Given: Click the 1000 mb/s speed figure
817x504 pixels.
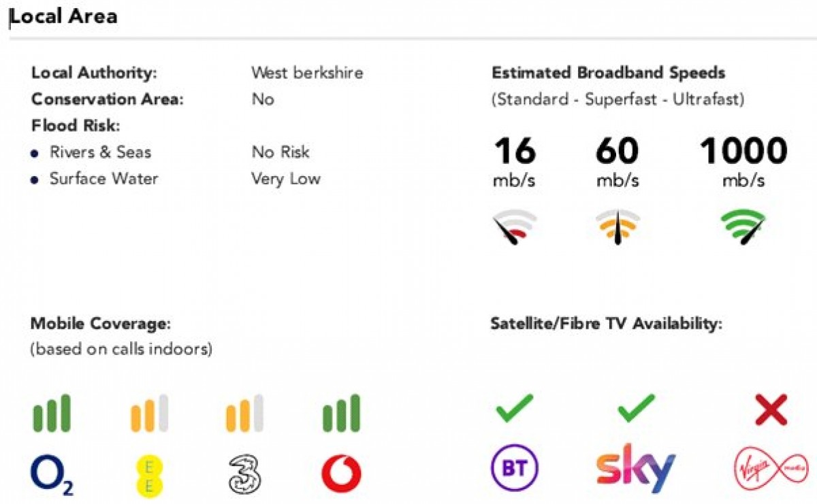Looking at the screenshot, I should 743,162.
